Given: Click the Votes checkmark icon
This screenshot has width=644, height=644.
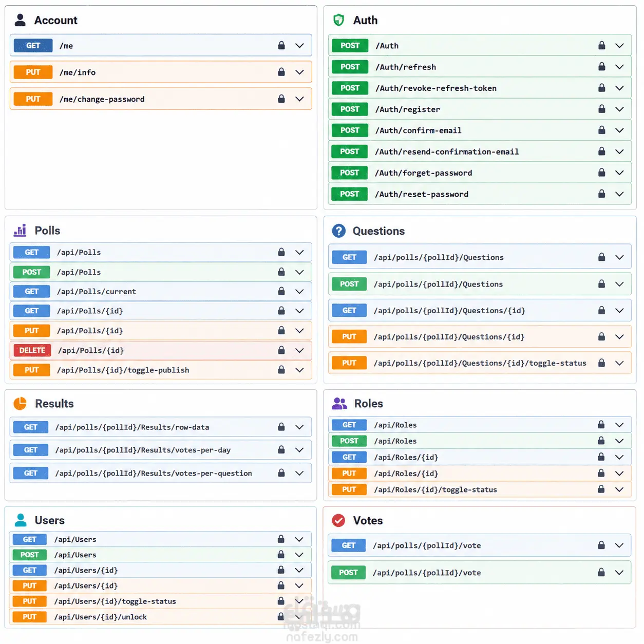Looking at the screenshot, I should [338, 521].
